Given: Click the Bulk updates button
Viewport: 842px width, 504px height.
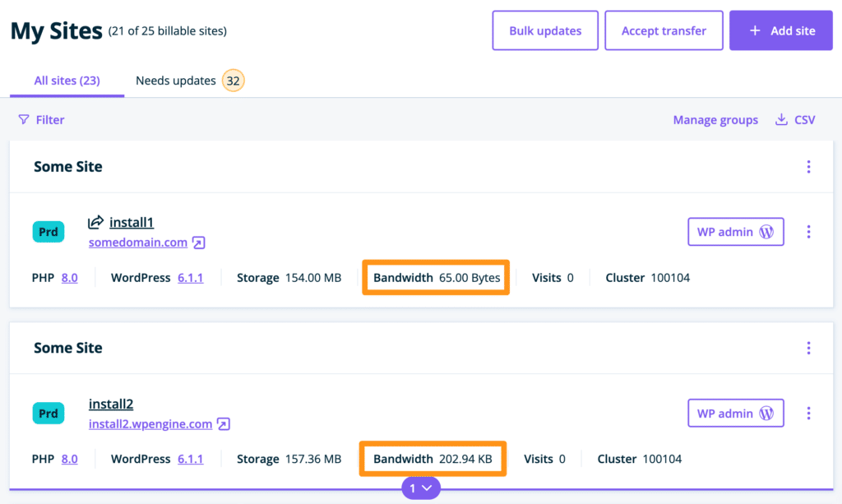Looking at the screenshot, I should (x=544, y=31).
